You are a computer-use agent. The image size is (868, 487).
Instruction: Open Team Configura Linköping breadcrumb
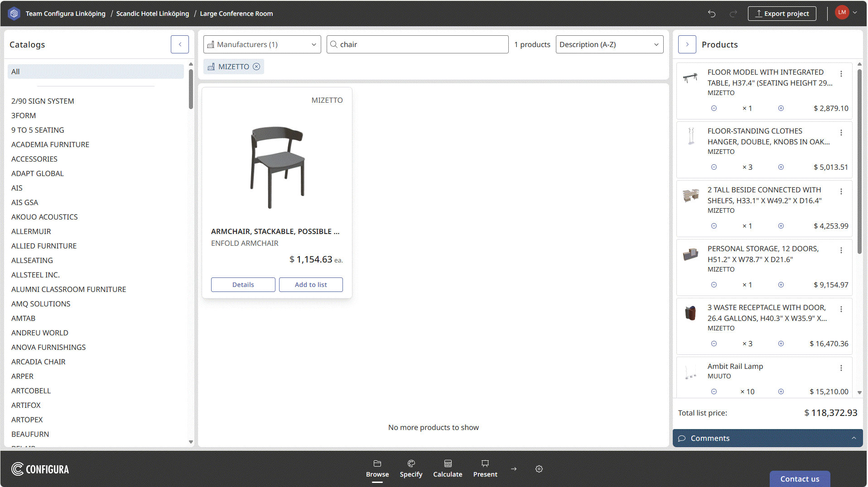pos(65,14)
